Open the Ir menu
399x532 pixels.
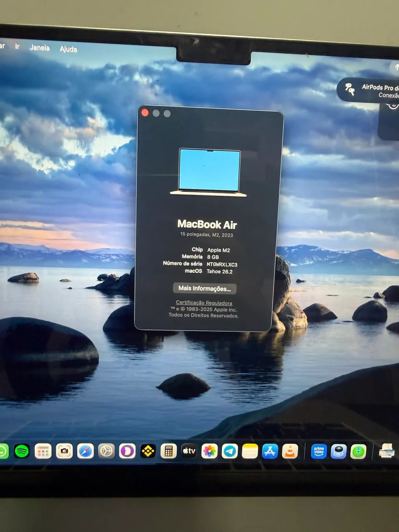point(17,47)
